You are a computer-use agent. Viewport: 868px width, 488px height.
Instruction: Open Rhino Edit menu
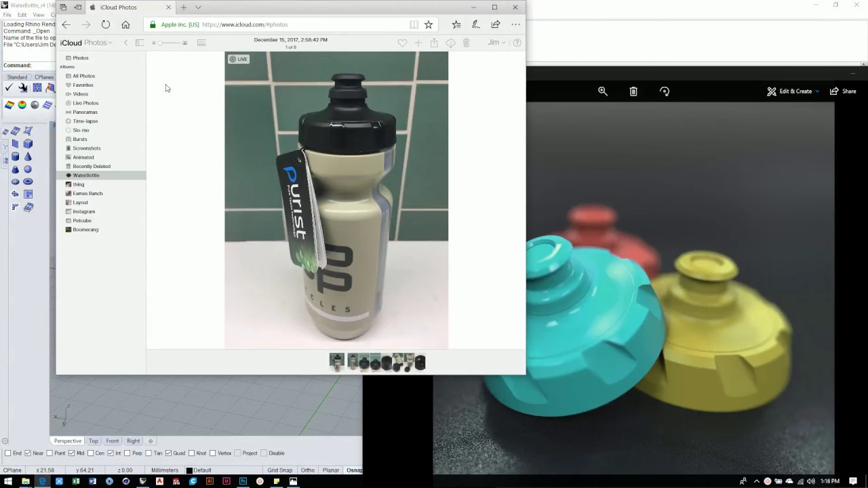[x=22, y=15]
